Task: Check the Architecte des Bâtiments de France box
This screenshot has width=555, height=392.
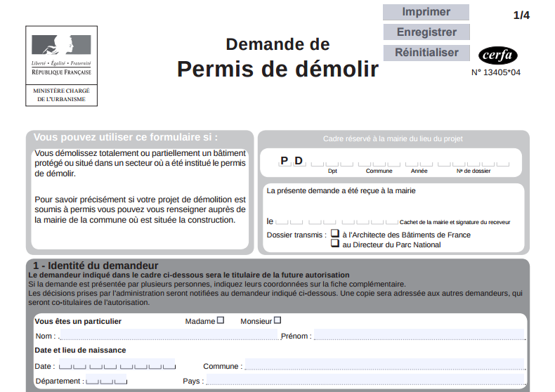Action: pos(335,234)
